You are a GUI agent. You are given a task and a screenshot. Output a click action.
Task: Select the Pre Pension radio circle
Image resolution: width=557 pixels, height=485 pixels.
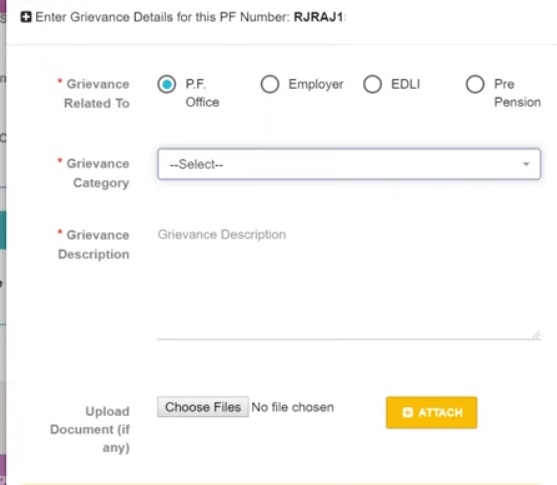[475, 85]
